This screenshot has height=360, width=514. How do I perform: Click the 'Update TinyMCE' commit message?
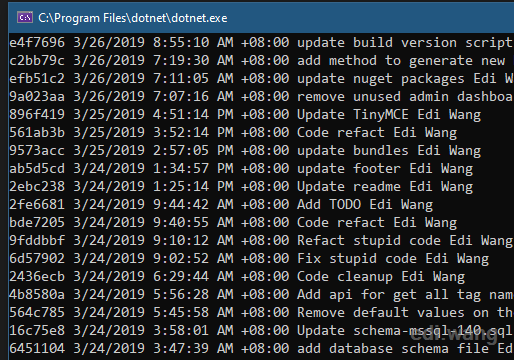click(x=353, y=115)
